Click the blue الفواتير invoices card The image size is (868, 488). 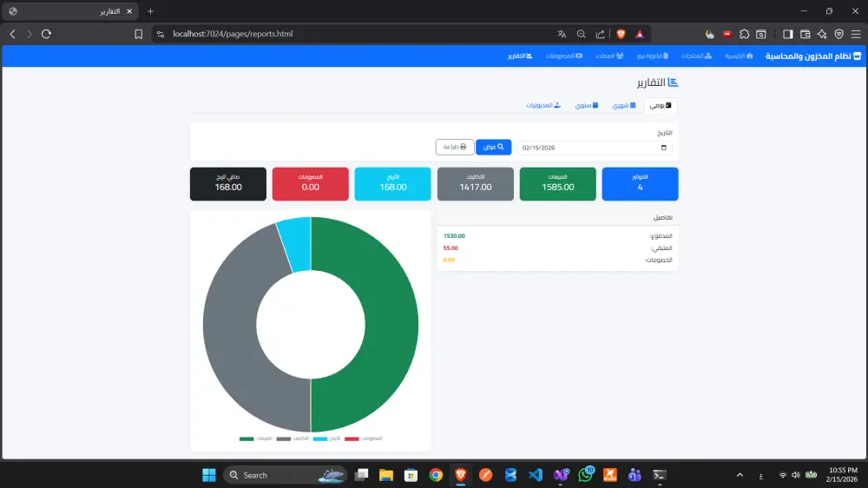point(640,184)
